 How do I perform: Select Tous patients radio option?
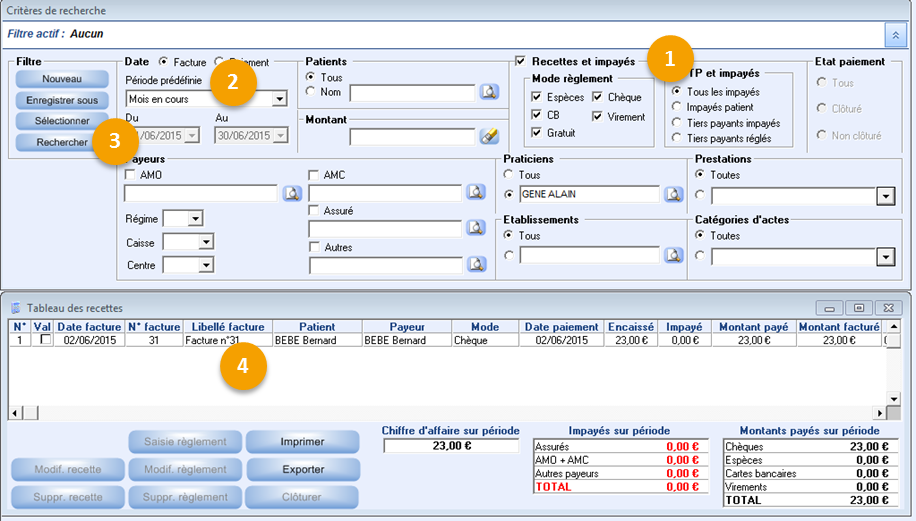(x=310, y=77)
